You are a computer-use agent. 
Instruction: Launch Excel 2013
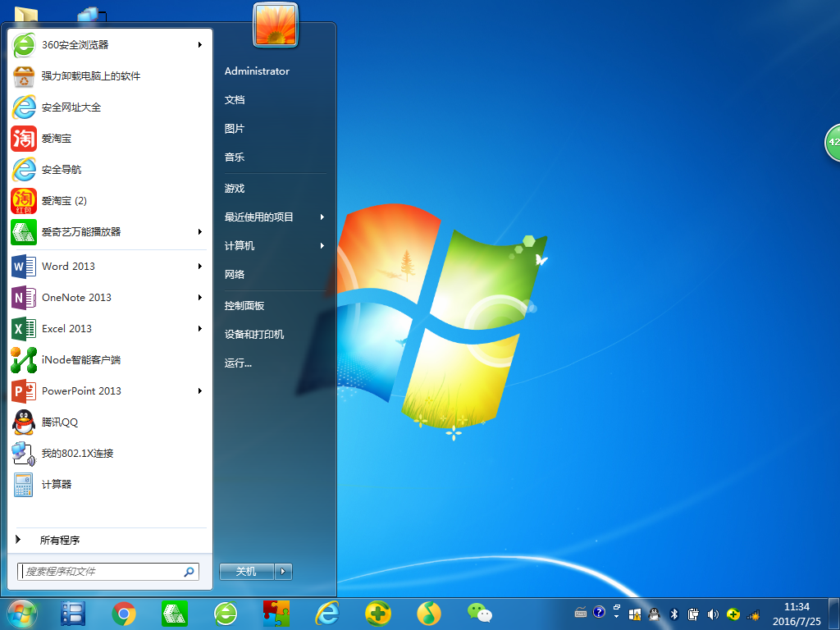pos(109,328)
